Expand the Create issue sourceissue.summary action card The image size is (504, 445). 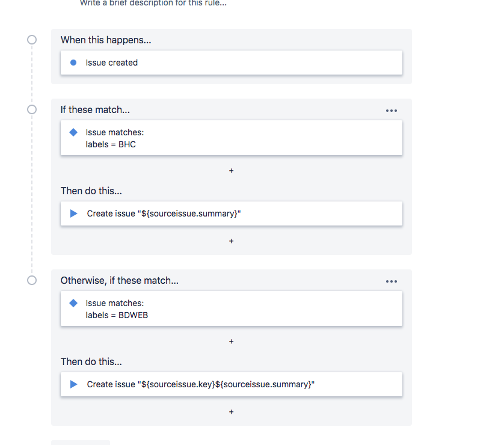point(231,213)
